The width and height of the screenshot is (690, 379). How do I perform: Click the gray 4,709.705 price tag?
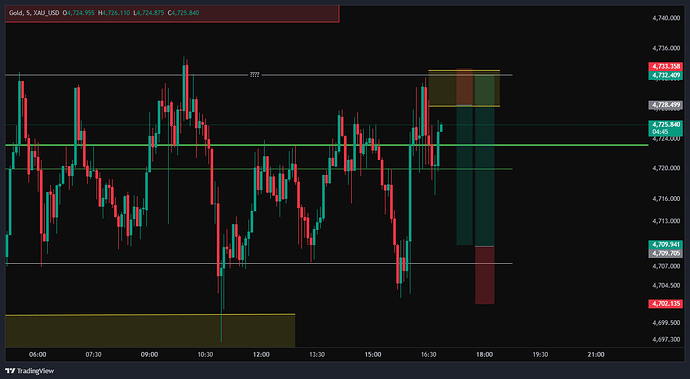point(665,253)
